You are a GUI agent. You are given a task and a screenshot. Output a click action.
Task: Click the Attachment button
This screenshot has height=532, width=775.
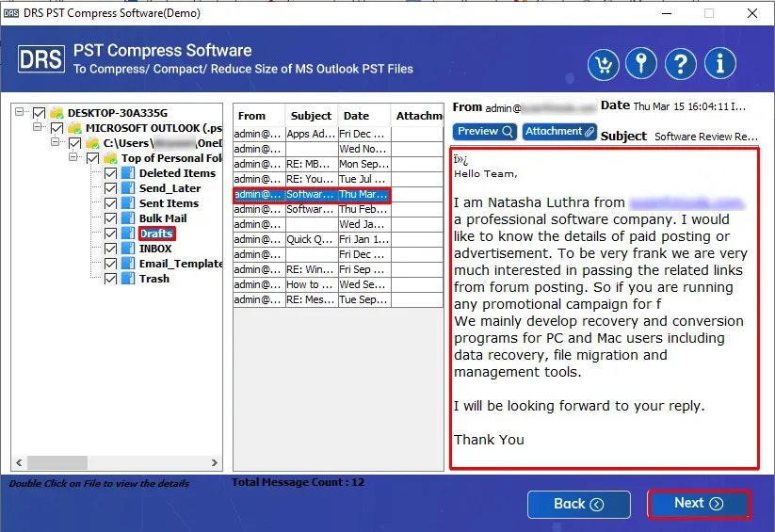point(559,132)
